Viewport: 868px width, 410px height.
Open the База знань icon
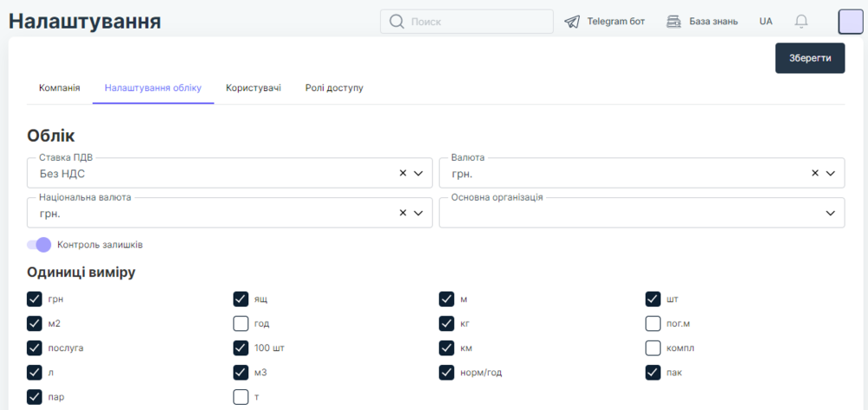674,22
